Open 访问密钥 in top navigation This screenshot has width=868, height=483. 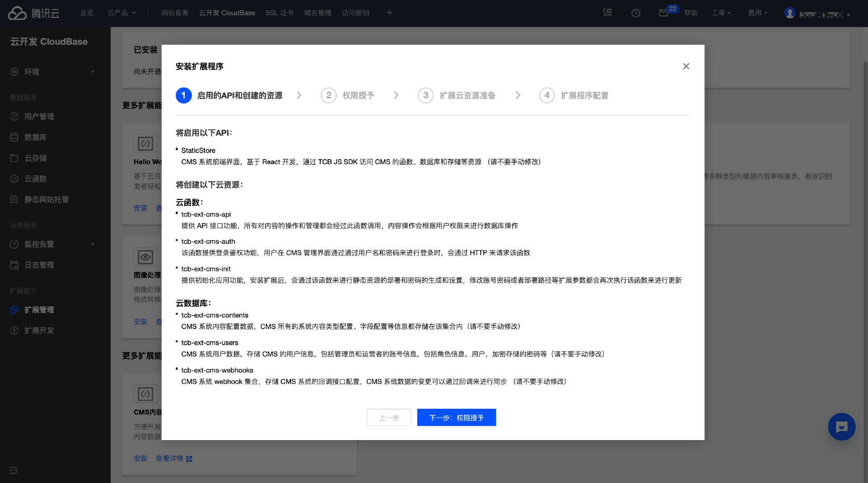pos(356,13)
